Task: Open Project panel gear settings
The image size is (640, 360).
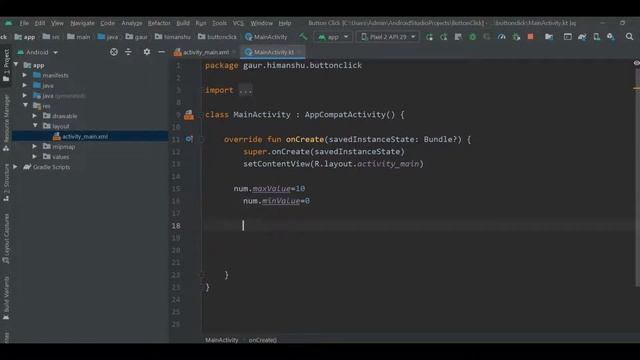Action: (147, 52)
